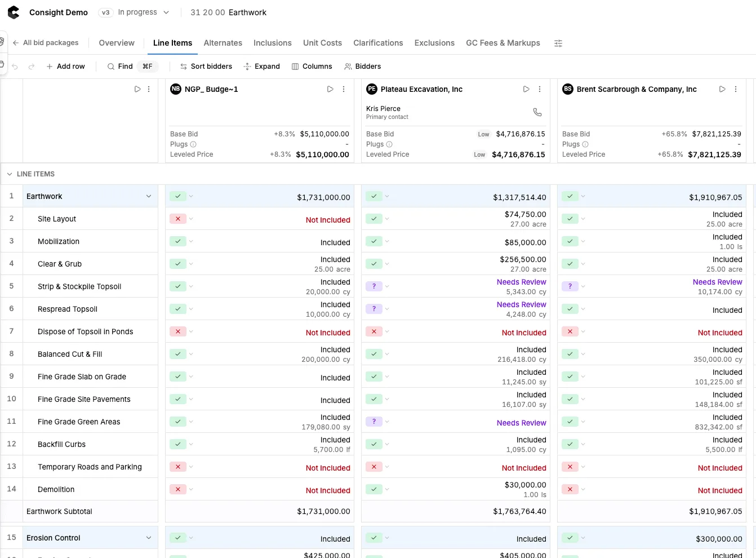The image size is (756, 558).
Task: Click the play icon in the first column header
Action: click(137, 89)
